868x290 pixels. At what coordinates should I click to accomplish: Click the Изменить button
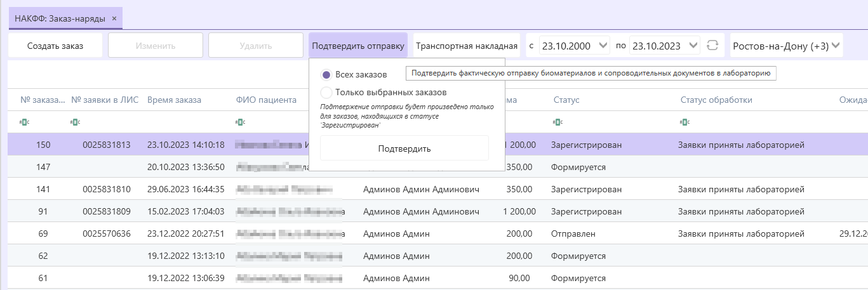click(x=156, y=46)
